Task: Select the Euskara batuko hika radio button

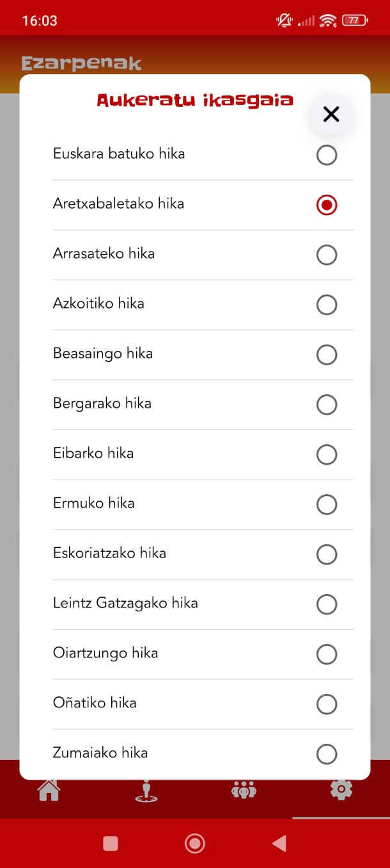Action: click(327, 155)
